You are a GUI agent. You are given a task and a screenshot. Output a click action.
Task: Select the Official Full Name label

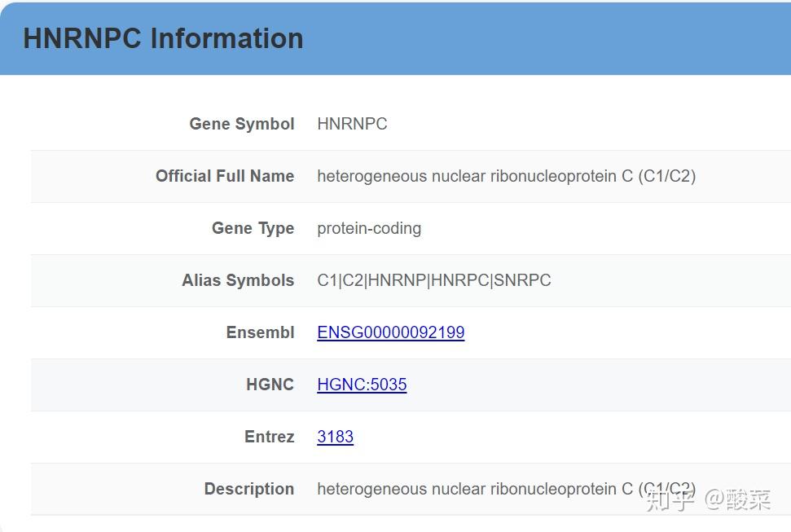tap(225, 176)
